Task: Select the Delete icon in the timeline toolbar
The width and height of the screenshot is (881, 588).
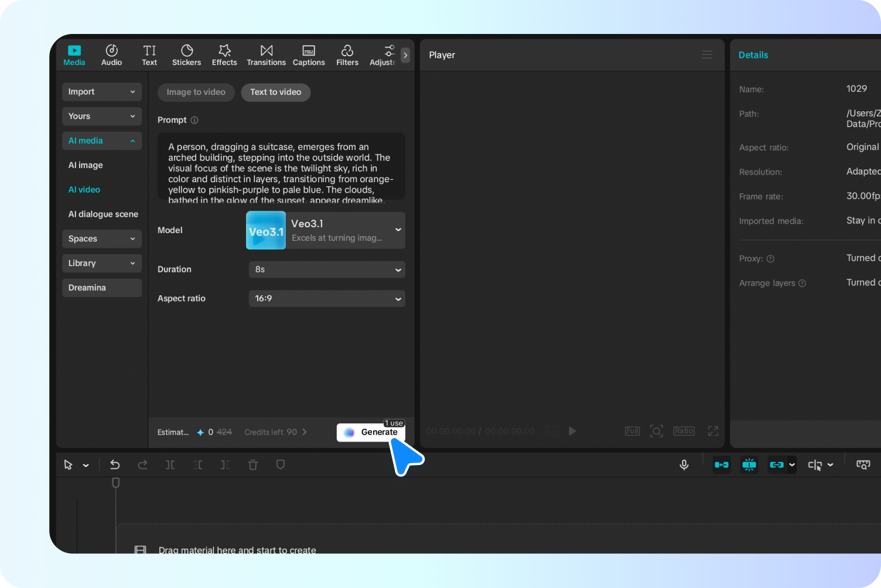Action: click(252, 464)
